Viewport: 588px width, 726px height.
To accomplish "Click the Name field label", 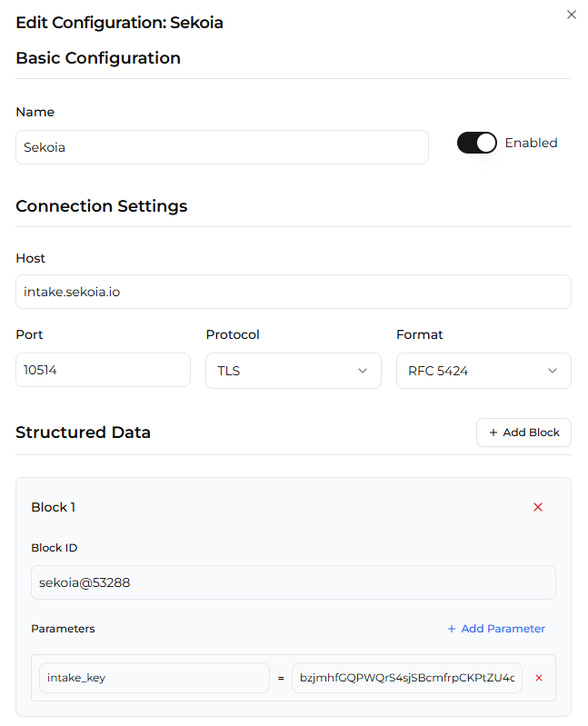I will tap(35, 112).
